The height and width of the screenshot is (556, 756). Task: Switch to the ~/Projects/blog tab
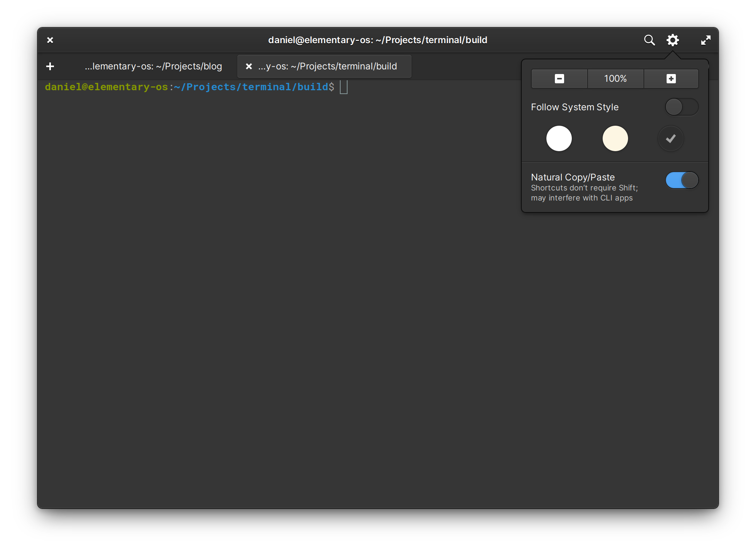pyautogui.click(x=153, y=66)
